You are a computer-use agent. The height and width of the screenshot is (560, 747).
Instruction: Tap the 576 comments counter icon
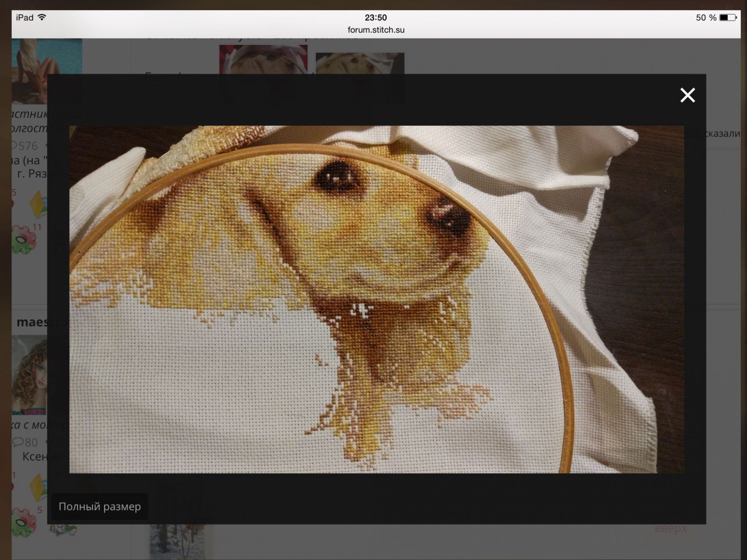point(15,145)
